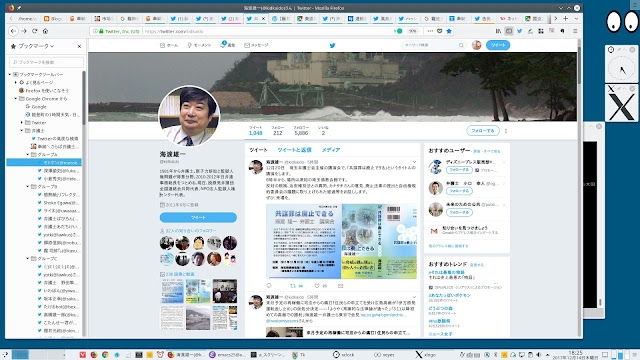
Task: Expand the Twitter bookmark folder
Action: coord(22,122)
